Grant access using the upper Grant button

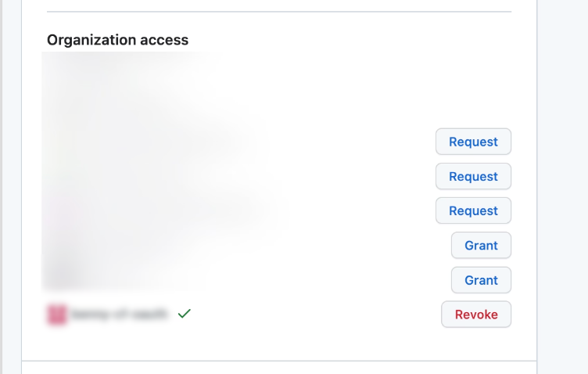(x=481, y=246)
